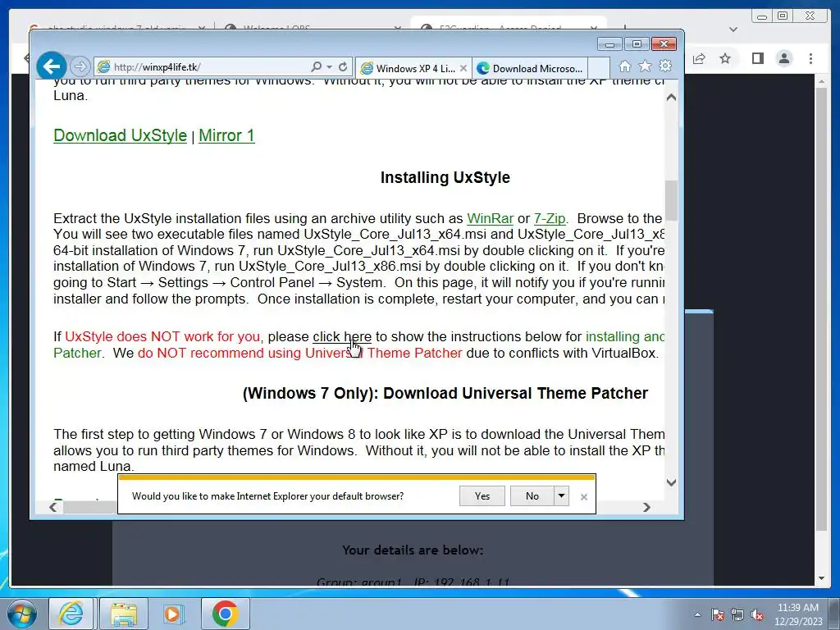
Task: Click the Internet Explorer forward arrow
Action: tap(80, 66)
